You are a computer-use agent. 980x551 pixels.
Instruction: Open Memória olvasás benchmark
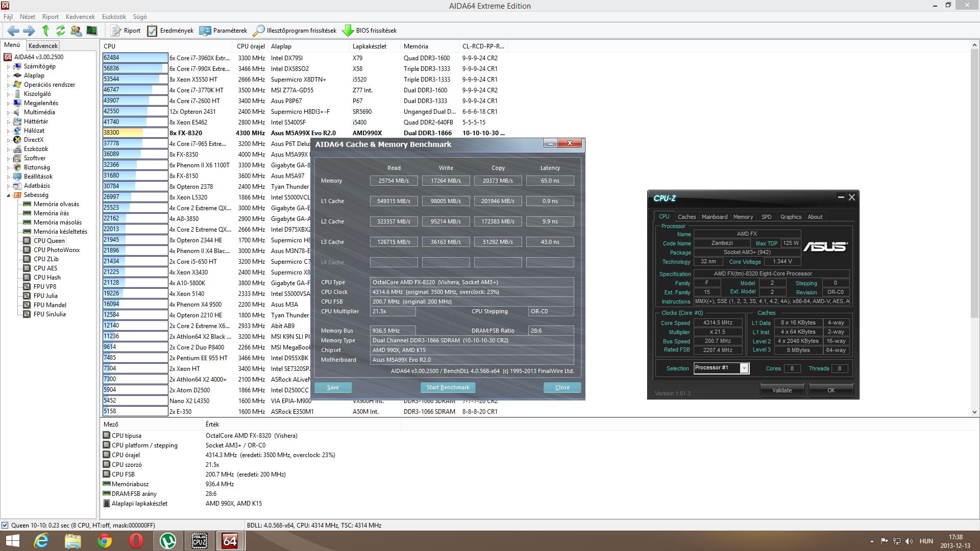click(56, 204)
